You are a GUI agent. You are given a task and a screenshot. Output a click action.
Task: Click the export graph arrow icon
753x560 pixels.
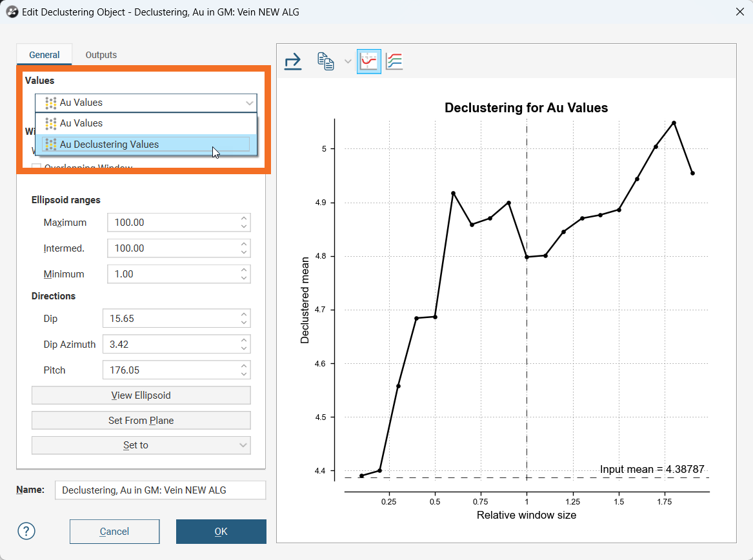point(293,62)
